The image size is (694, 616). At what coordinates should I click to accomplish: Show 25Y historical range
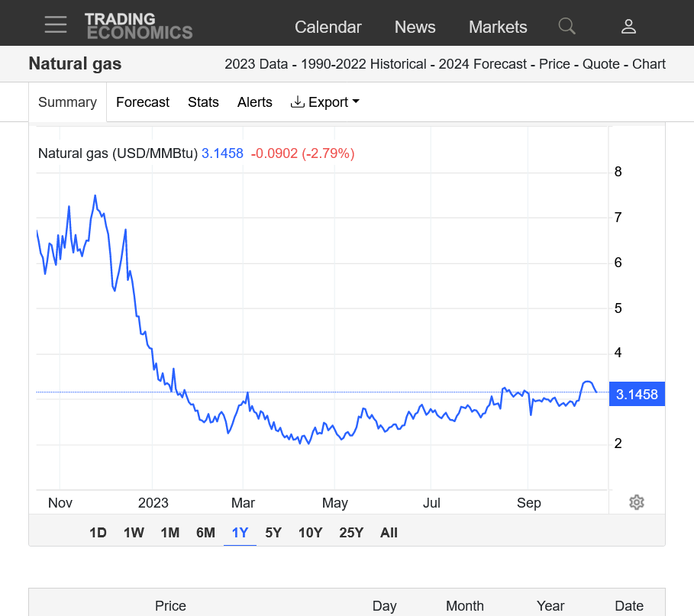[351, 533]
